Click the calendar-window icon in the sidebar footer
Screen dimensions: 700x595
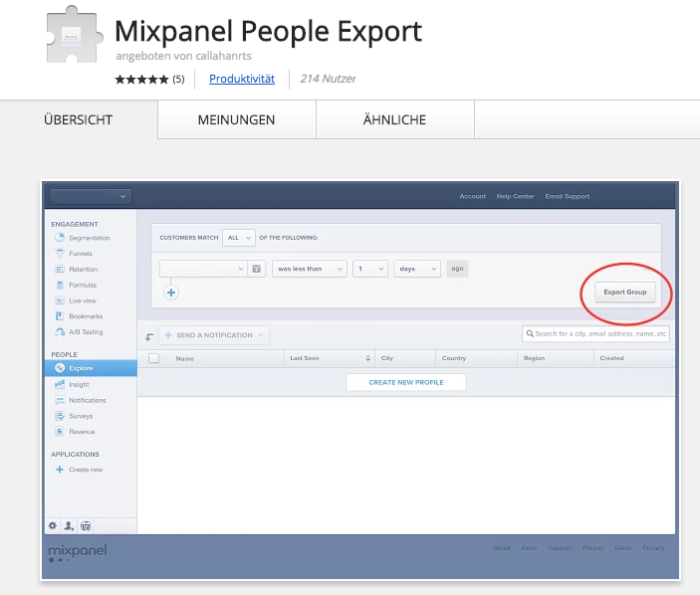click(86, 526)
